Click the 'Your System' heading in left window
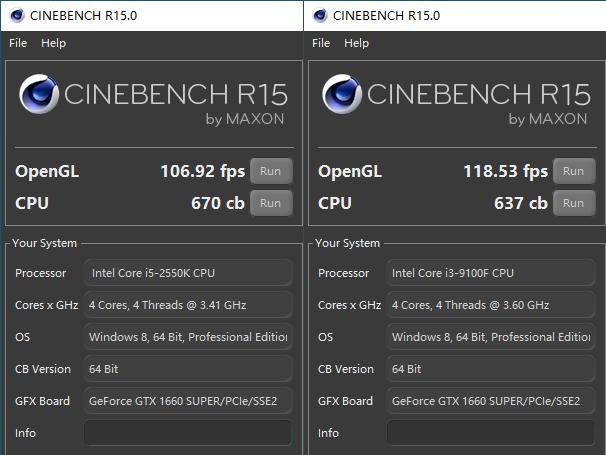 coord(44,243)
